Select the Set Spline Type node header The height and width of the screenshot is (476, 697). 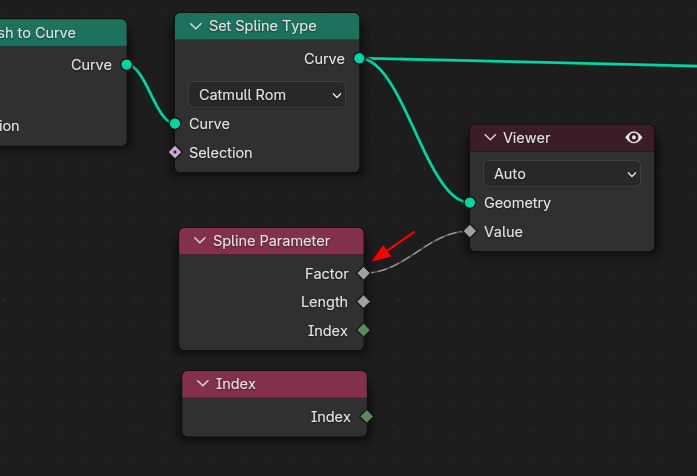pyautogui.click(x=267, y=26)
